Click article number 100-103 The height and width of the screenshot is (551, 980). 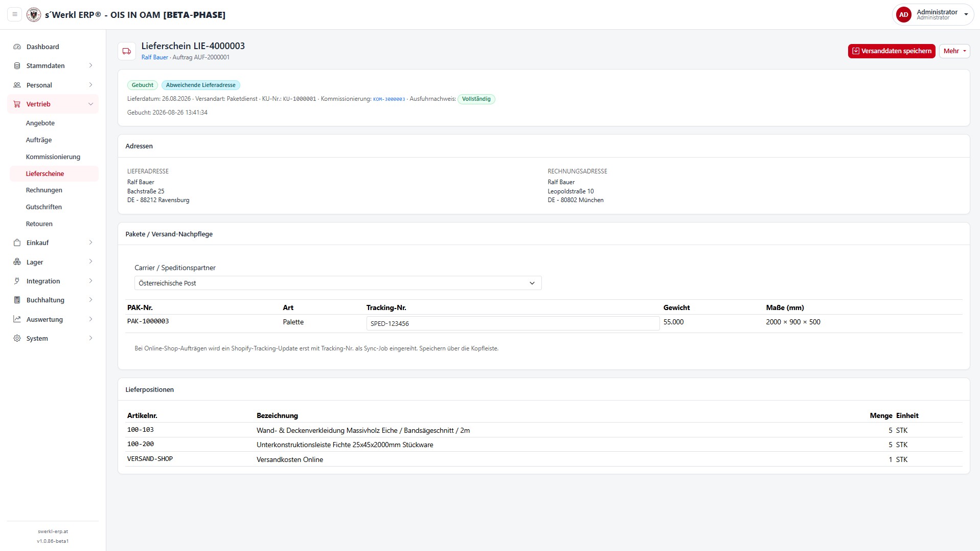[141, 430]
